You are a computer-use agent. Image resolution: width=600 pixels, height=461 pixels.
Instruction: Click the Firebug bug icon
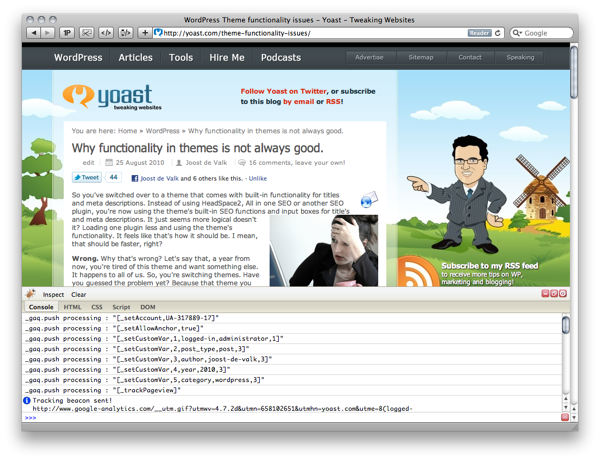click(30, 295)
